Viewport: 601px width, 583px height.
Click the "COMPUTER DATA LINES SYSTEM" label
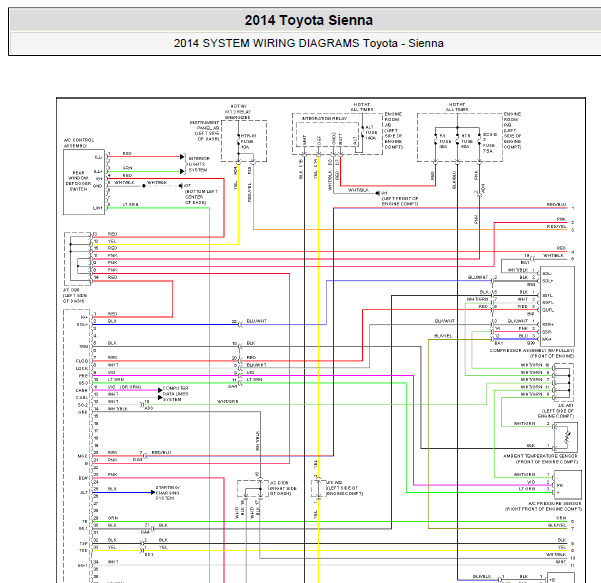pyautogui.click(x=175, y=394)
